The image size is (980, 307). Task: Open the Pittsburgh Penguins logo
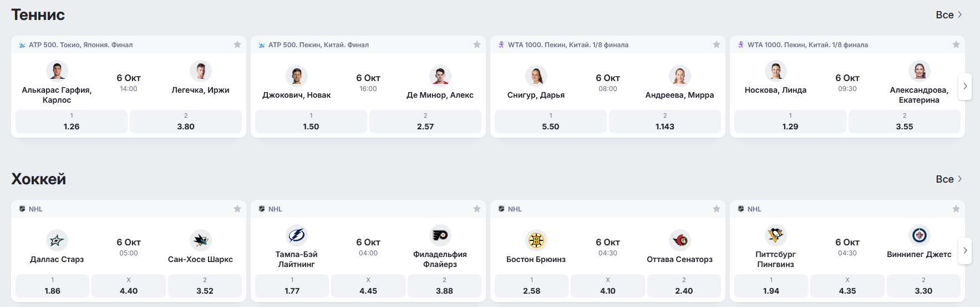[776, 235]
